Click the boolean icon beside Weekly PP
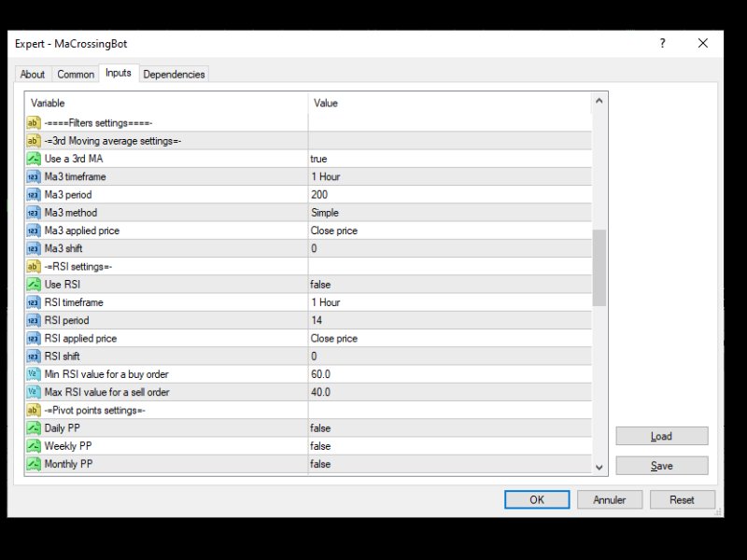This screenshot has height=560, width=747. tap(34, 446)
